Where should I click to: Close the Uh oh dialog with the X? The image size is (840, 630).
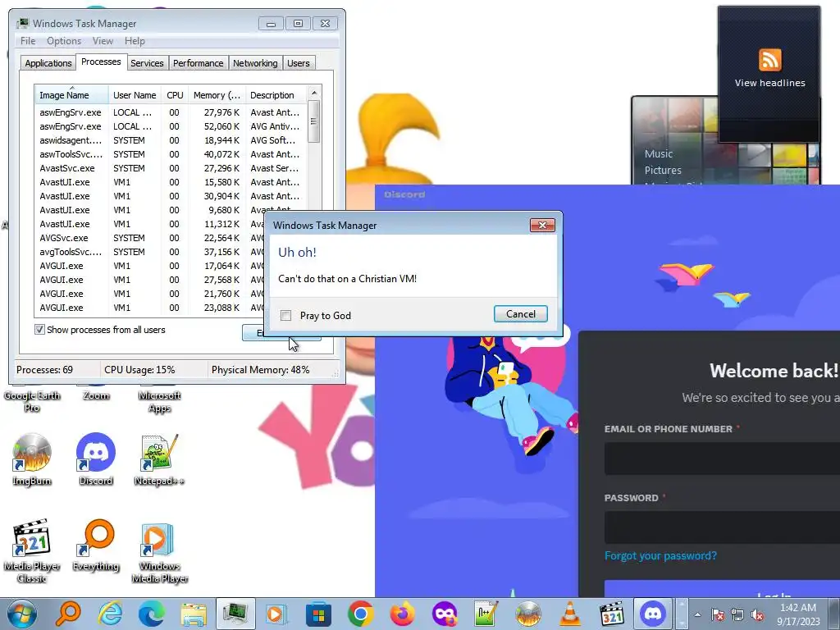(542, 225)
